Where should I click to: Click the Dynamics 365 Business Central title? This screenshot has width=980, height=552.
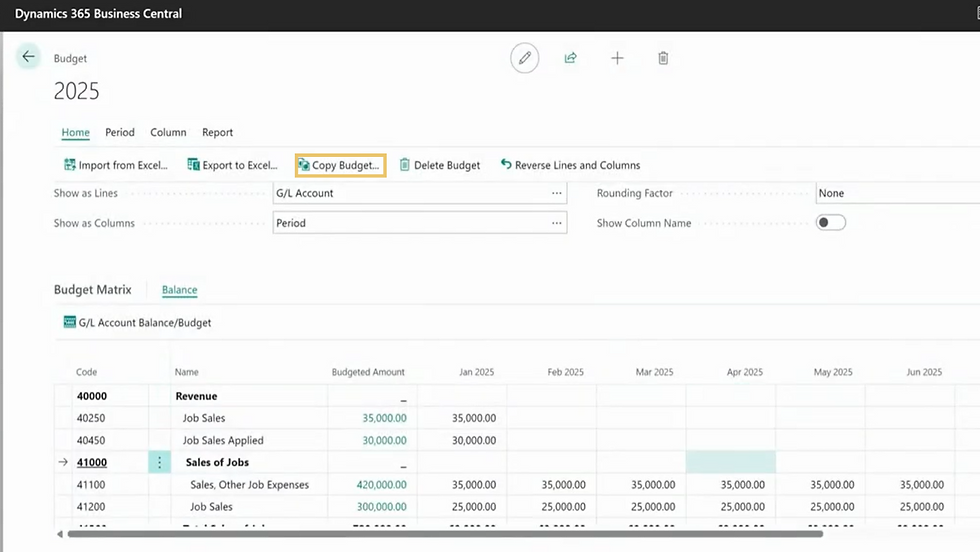click(x=98, y=14)
